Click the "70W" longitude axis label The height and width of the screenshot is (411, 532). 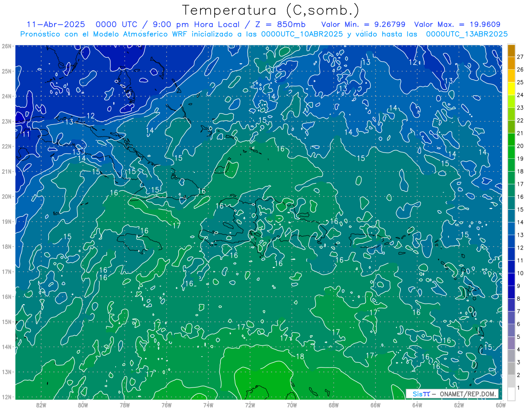click(292, 405)
